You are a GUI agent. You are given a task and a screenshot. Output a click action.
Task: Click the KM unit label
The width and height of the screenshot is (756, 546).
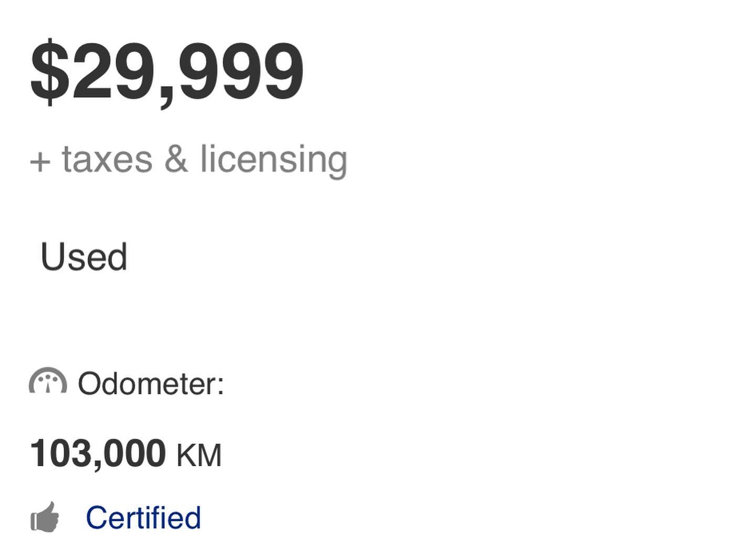click(x=199, y=455)
